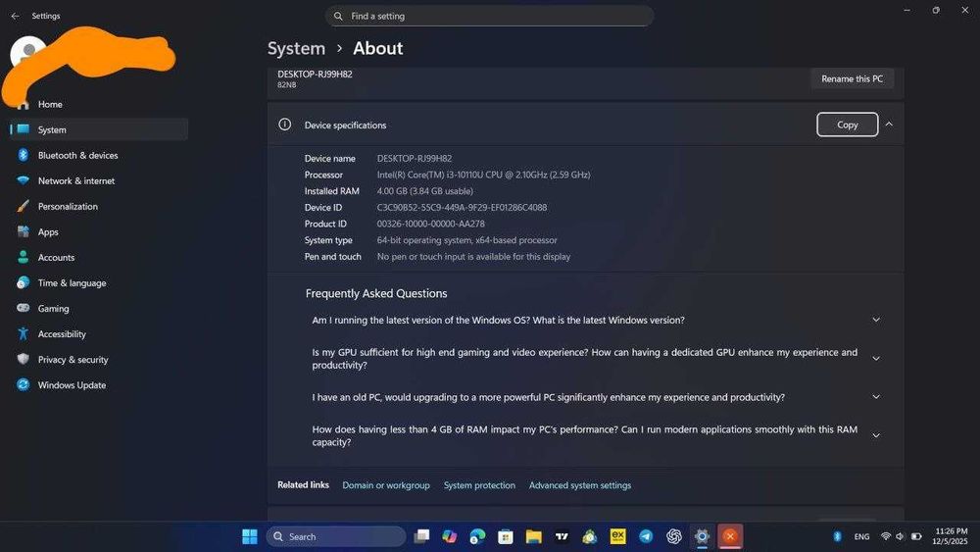Click System in the breadcrumb
Image resolution: width=980 pixels, height=552 pixels.
(x=296, y=49)
